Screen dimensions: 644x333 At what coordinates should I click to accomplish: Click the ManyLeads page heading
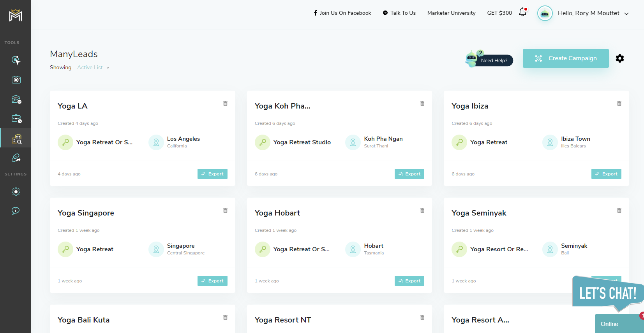pyautogui.click(x=74, y=54)
